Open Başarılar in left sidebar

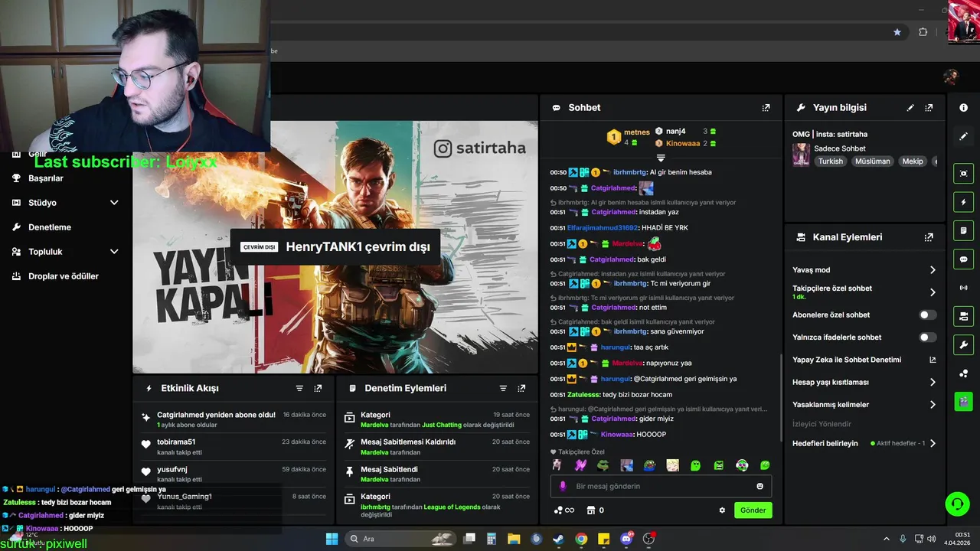coord(46,178)
